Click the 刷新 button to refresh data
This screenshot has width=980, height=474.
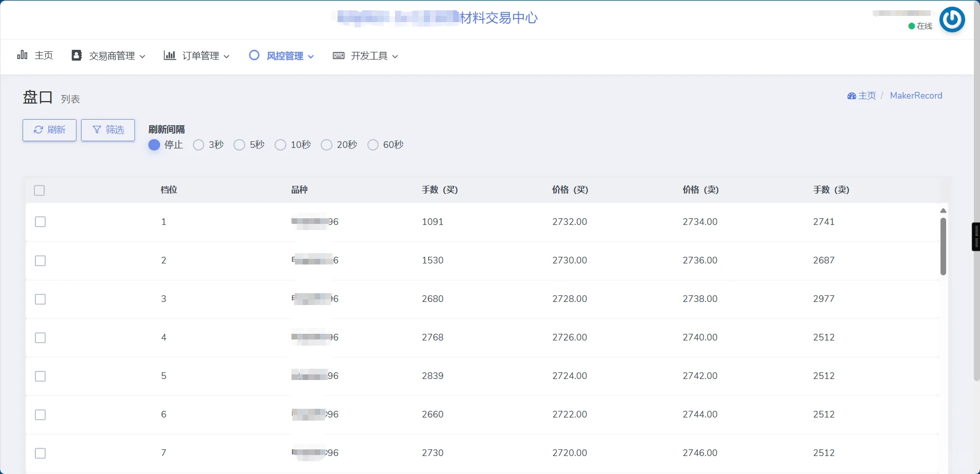tap(49, 130)
